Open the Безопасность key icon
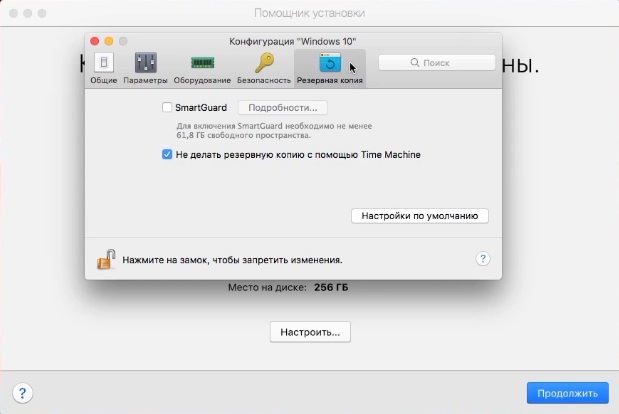Screen dimensions: 619x414 pyautogui.click(x=264, y=64)
